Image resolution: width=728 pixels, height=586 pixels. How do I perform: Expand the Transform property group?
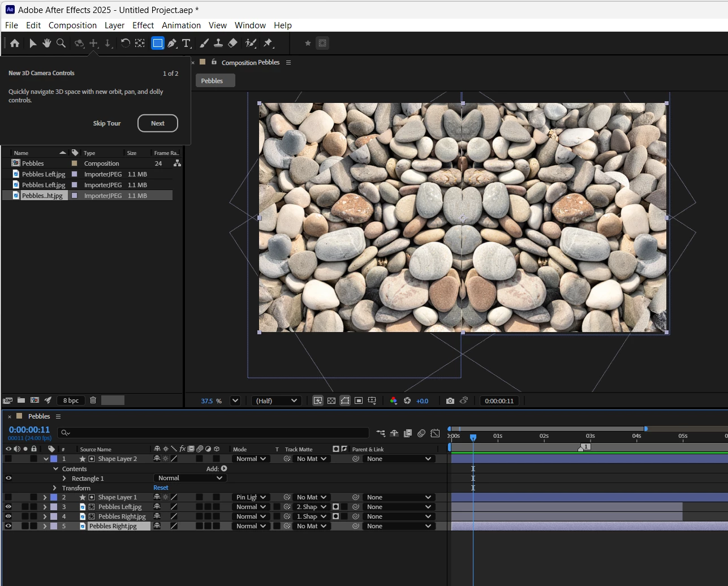55,488
